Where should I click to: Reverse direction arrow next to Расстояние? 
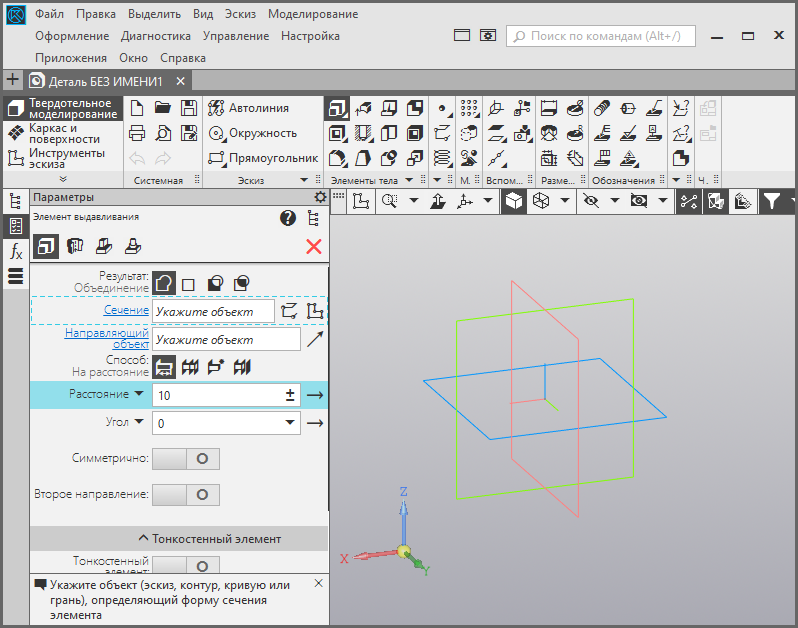tap(315, 395)
